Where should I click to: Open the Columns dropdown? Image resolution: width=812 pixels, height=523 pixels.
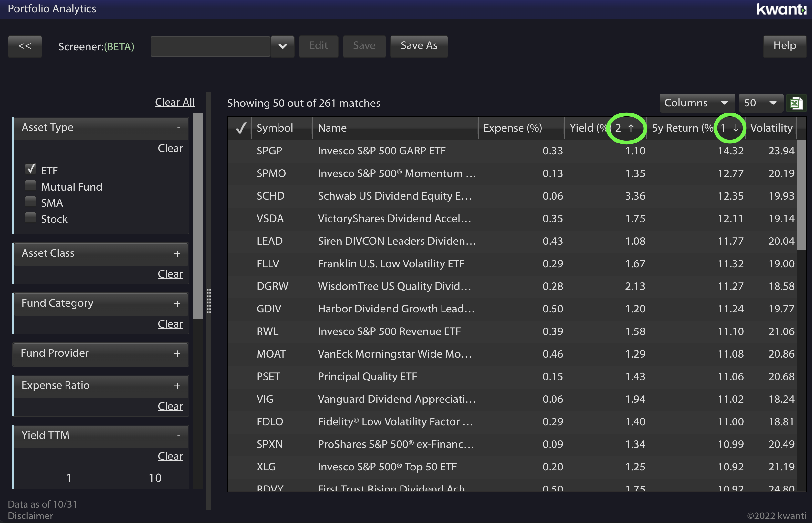click(x=697, y=103)
